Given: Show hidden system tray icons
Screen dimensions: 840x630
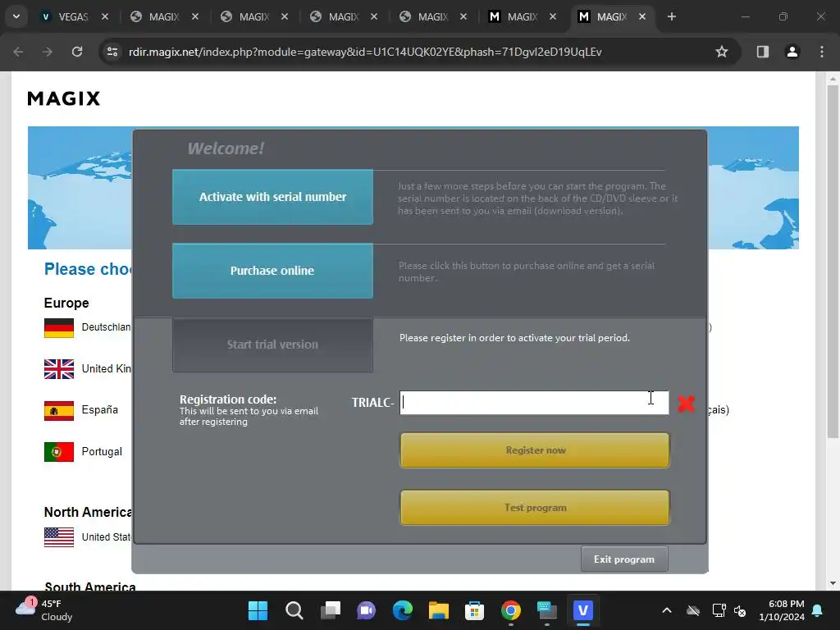Looking at the screenshot, I should coord(666,610).
